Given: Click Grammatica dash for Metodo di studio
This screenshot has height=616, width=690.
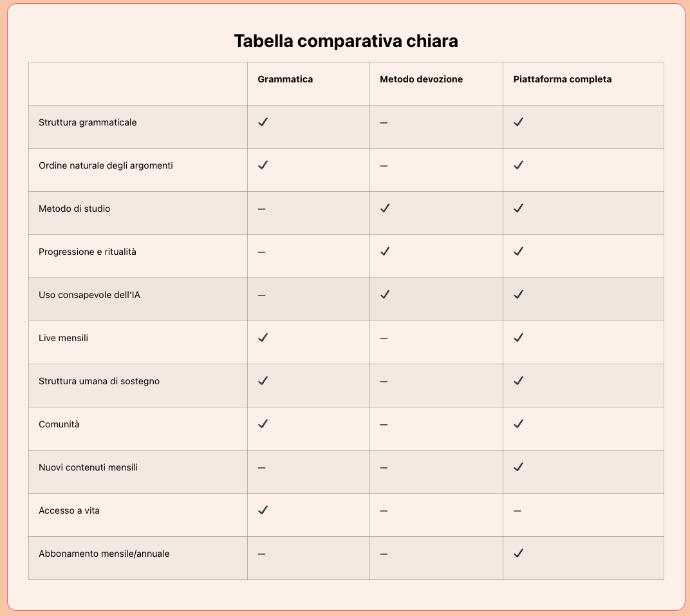Looking at the screenshot, I should coord(261,209).
